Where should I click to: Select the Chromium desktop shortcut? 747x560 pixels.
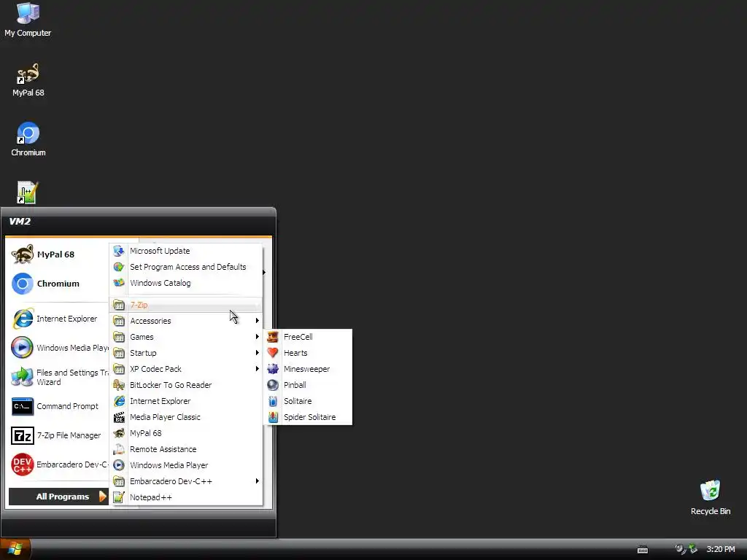tap(28, 139)
